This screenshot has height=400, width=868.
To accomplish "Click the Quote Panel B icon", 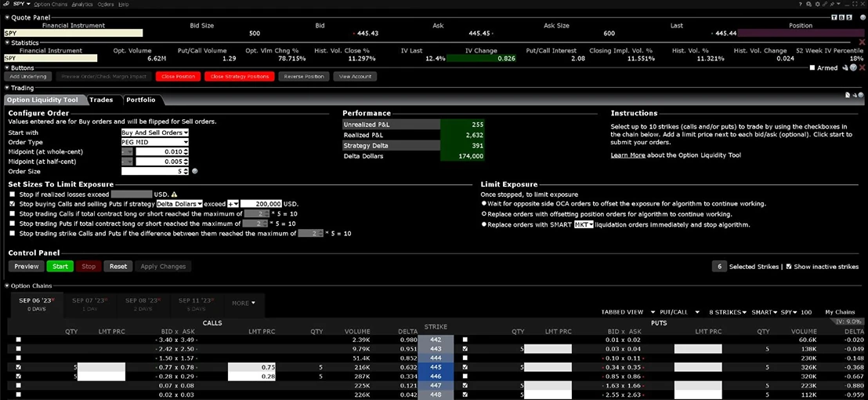I will 841,18.
